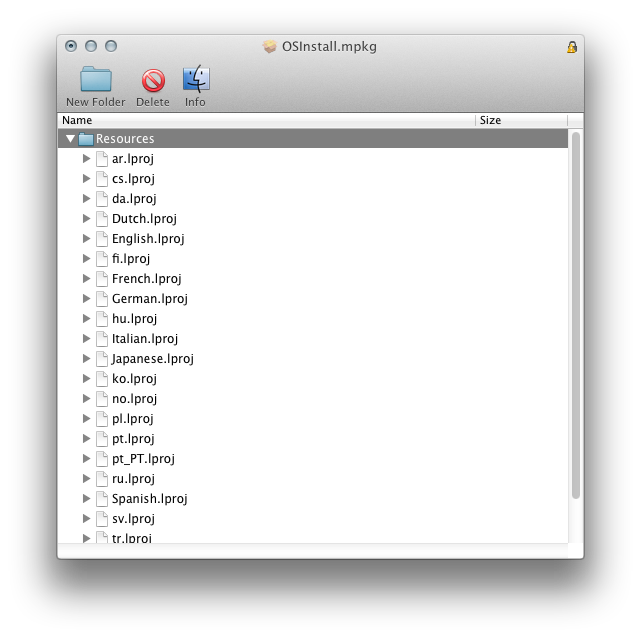Select the Spanish.lproj name text

coord(150,499)
